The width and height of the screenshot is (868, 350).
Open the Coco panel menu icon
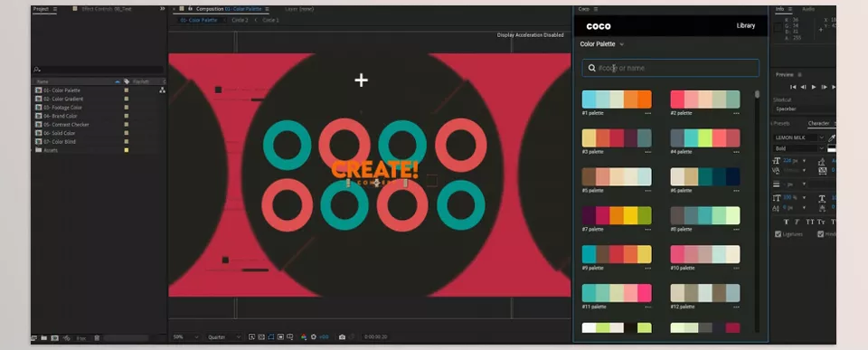click(x=596, y=9)
